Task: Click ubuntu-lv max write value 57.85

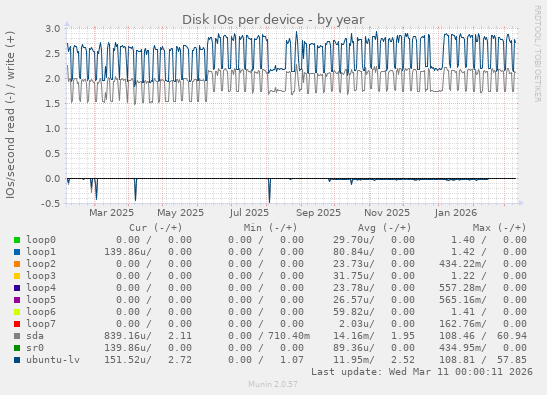Action: pos(512,360)
